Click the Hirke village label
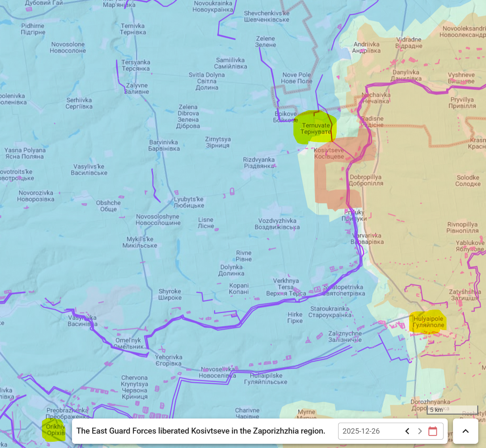 point(295,318)
